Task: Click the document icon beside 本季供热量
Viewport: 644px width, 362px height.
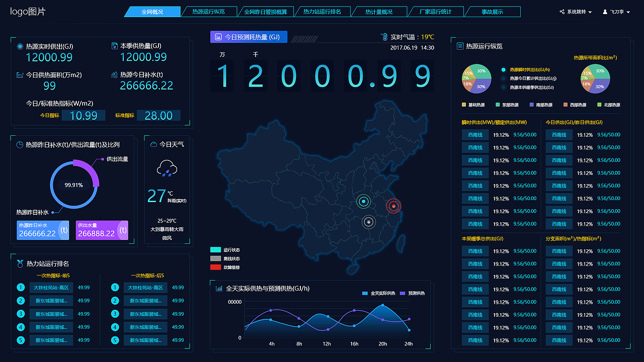Action: coord(114,46)
